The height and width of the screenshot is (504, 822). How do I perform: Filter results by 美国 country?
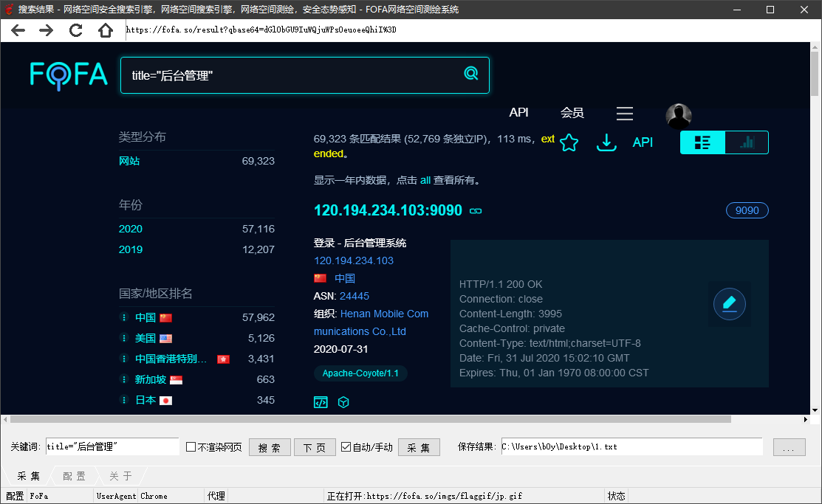click(x=145, y=338)
